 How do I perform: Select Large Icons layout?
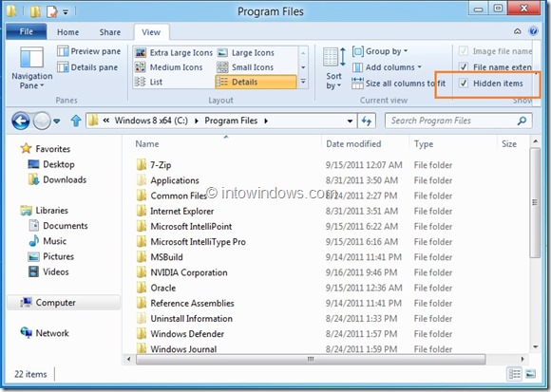point(246,52)
